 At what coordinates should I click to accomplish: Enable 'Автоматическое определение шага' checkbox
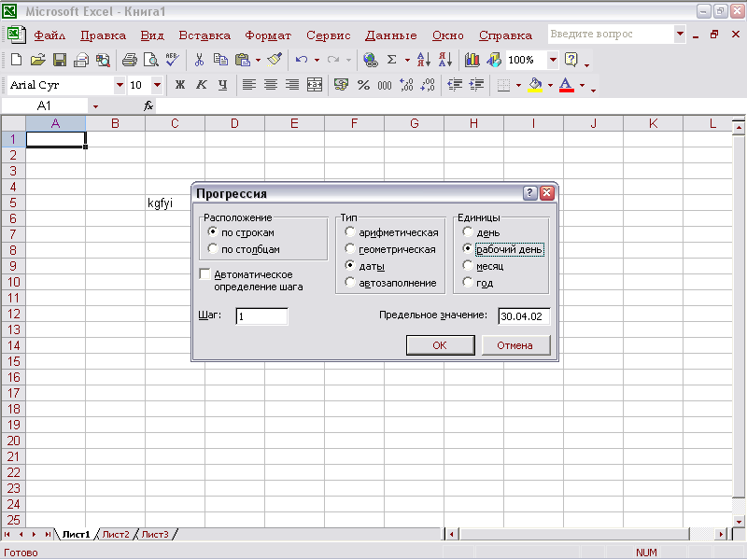click(x=204, y=273)
